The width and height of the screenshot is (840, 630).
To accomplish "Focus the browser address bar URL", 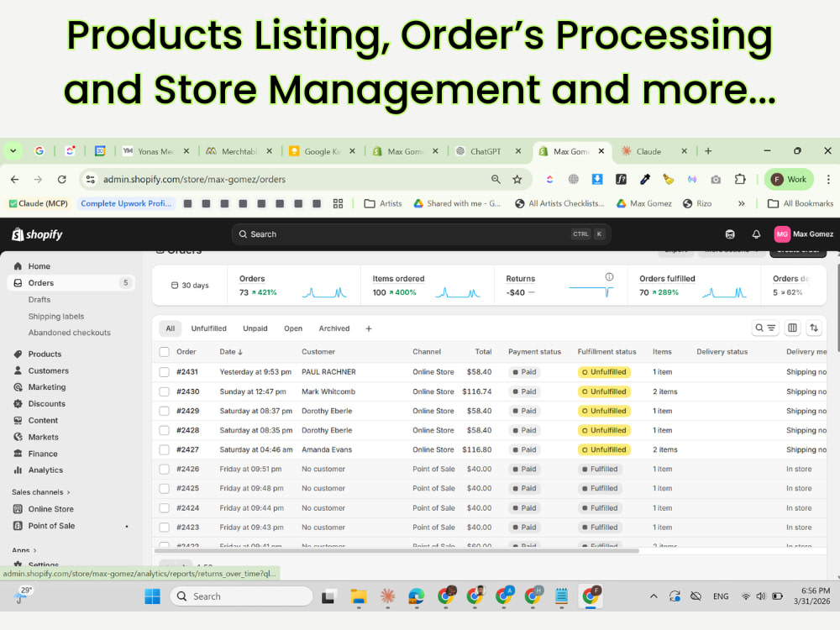I will click(x=195, y=180).
